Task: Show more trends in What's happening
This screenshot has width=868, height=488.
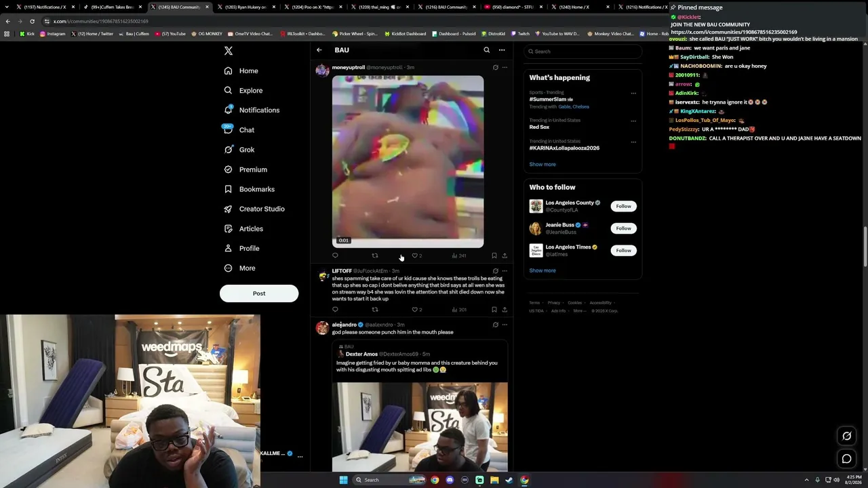Action: click(x=542, y=164)
